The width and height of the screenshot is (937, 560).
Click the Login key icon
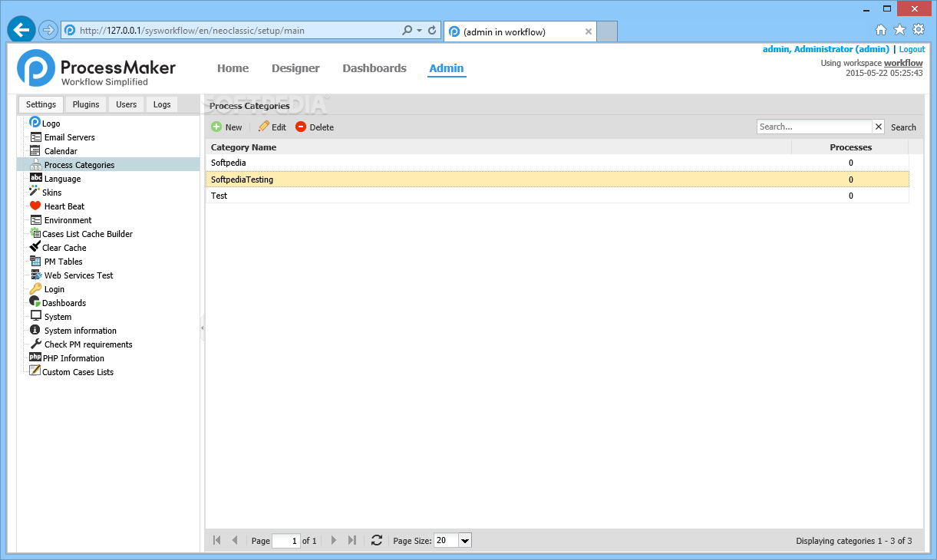pyautogui.click(x=35, y=288)
